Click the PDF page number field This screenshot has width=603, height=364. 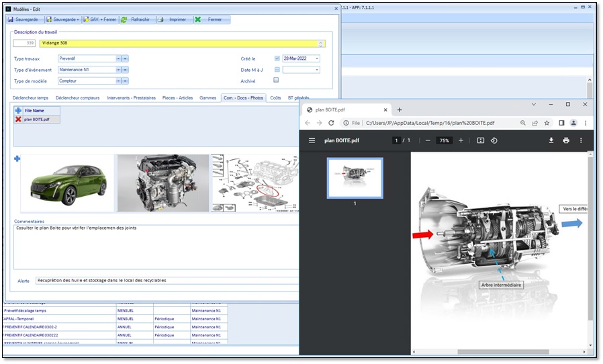pyautogui.click(x=396, y=140)
